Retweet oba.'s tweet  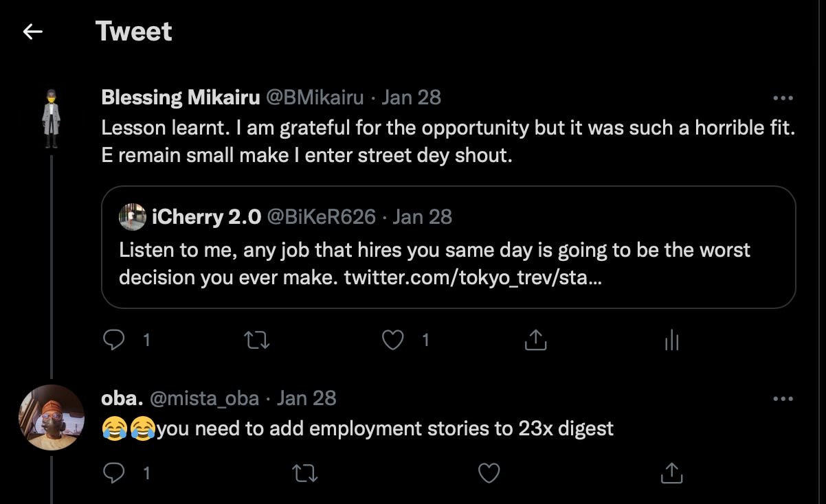(301, 472)
